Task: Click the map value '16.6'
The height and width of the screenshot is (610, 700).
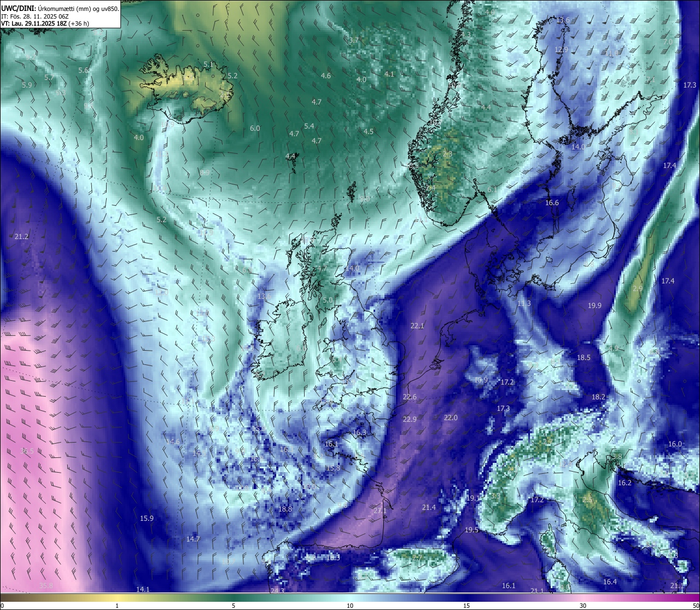Action: point(552,203)
